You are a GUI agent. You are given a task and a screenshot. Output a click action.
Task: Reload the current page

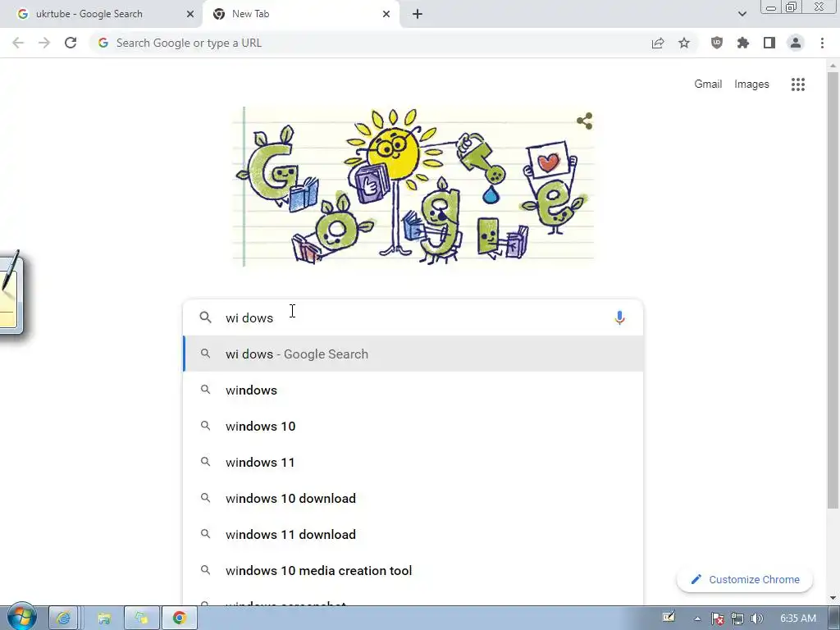tap(71, 43)
